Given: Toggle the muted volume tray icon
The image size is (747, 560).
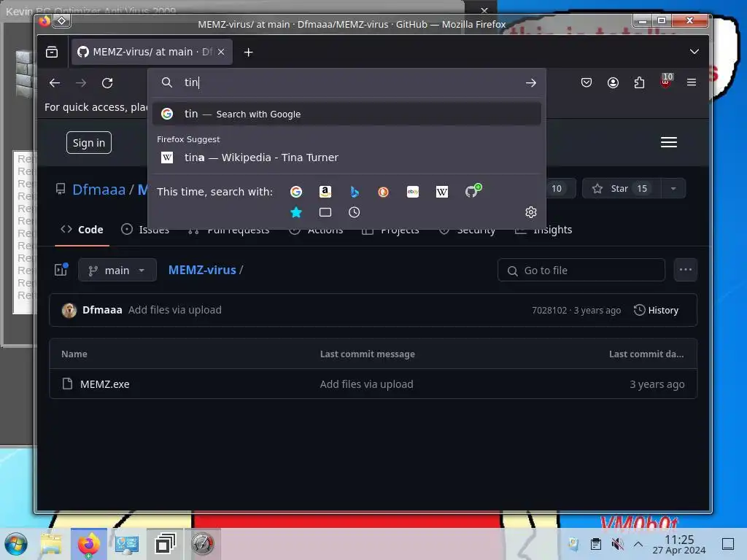Looking at the screenshot, I should point(617,544).
